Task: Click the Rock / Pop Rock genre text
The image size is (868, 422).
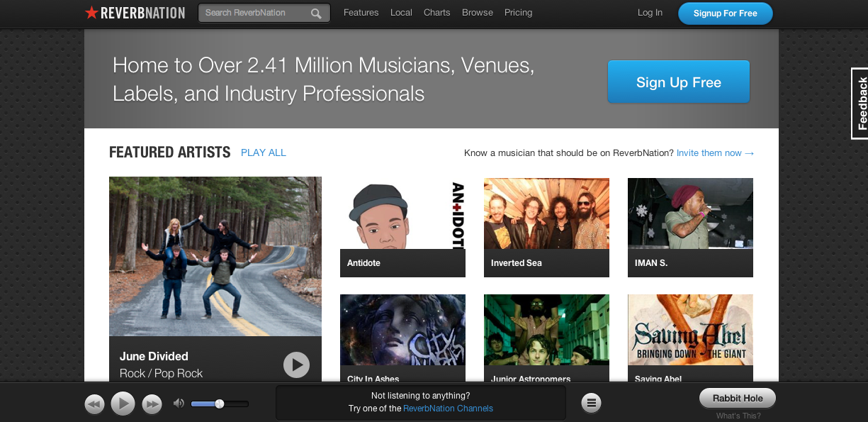Action: point(161,373)
